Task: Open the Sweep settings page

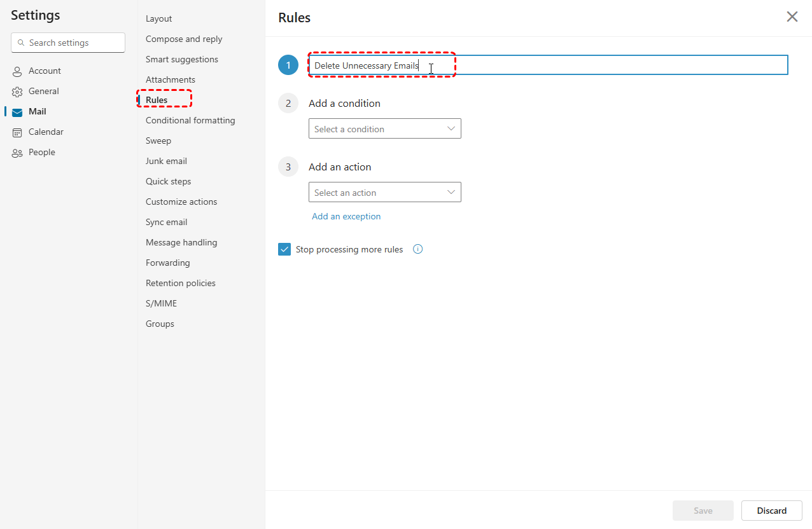Action: tap(158, 141)
